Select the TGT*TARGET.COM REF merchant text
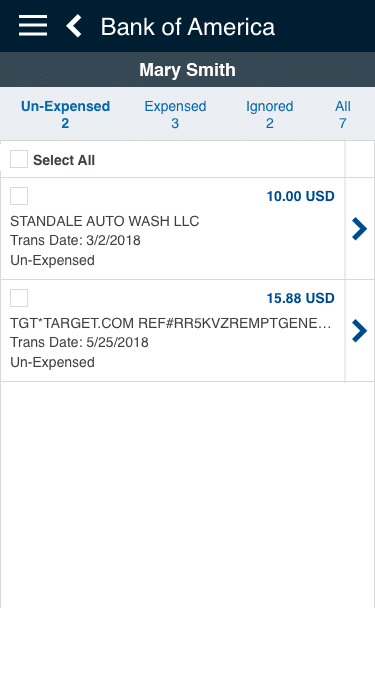 coord(171,323)
